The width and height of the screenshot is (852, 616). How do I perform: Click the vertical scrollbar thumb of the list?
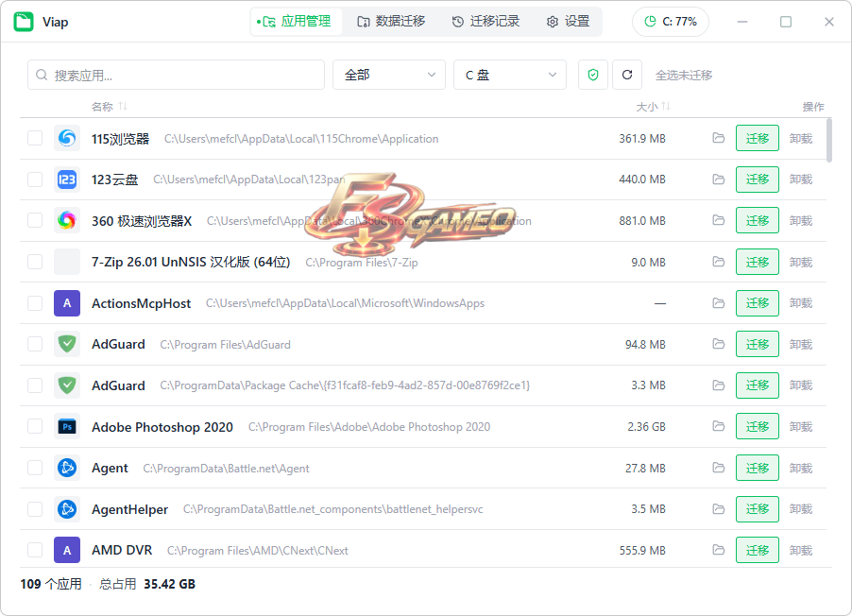tap(828, 140)
